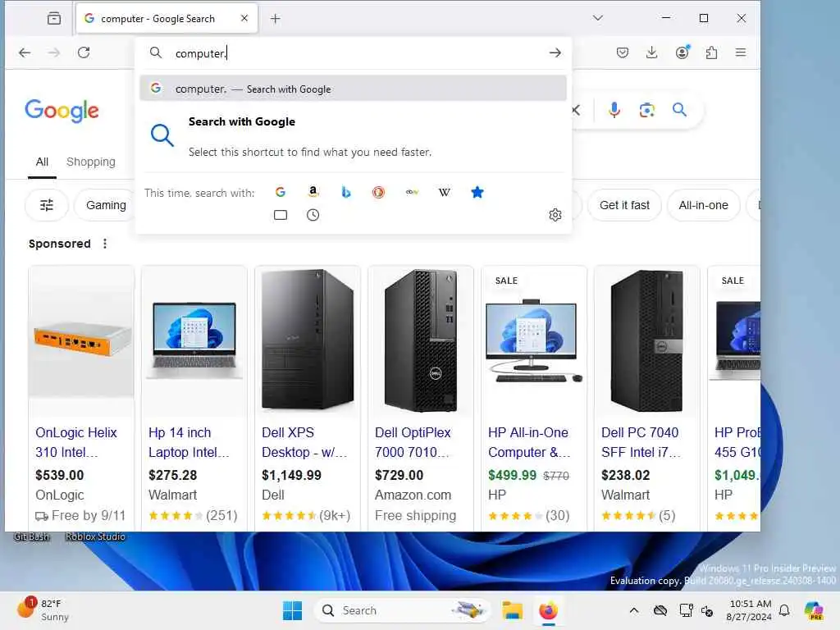Open OnLogic Helix 310 Intel listing
The width and height of the screenshot is (840, 630).
click(76, 442)
